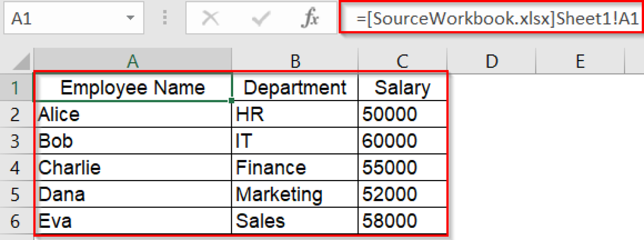Select row 4 header

(16, 168)
